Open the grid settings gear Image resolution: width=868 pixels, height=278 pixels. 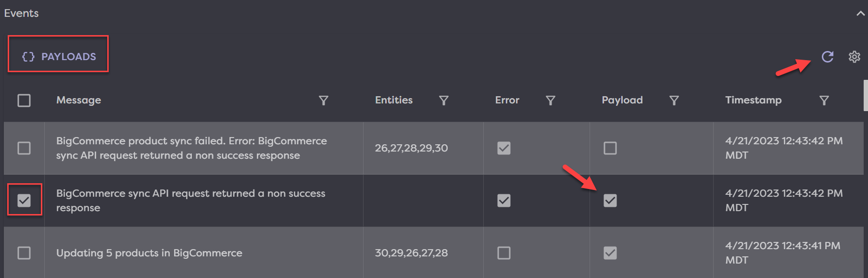[854, 57]
